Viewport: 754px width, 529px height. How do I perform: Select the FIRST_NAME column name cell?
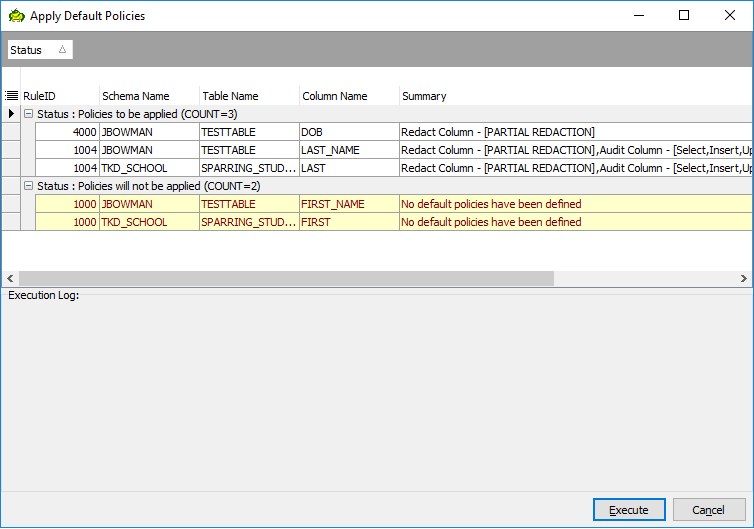click(349, 204)
